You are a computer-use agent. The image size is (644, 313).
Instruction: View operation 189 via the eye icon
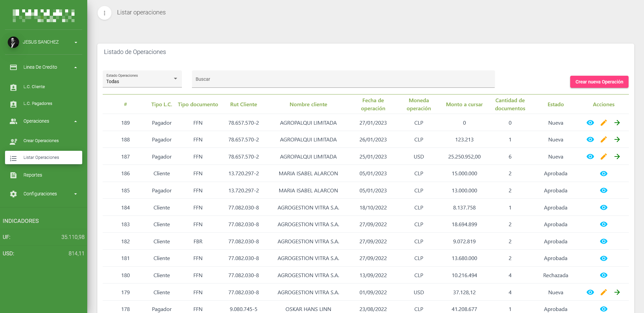(x=590, y=123)
